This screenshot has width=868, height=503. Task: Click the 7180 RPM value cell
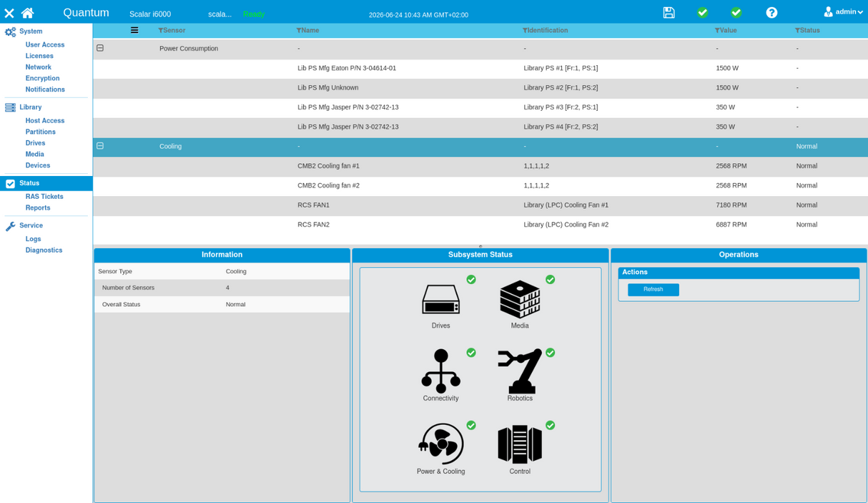(x=731, y=205)
